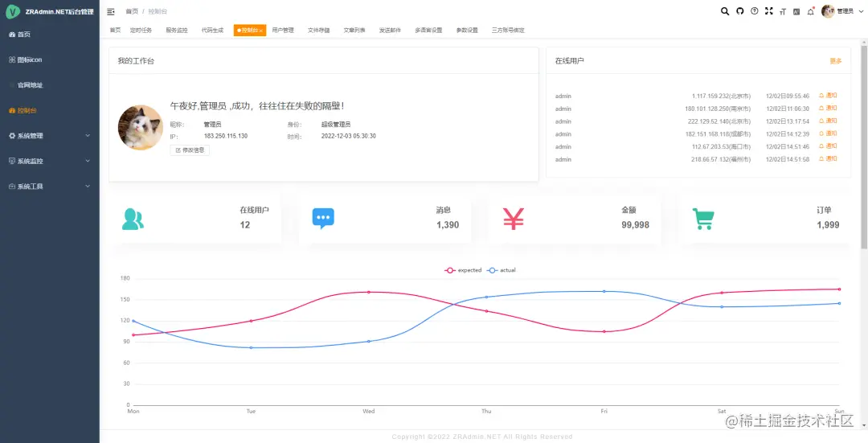Open the help question mark icon
The width and height of the screenshot is (868, 443).
pyautogui.click(x=754, y=11)
